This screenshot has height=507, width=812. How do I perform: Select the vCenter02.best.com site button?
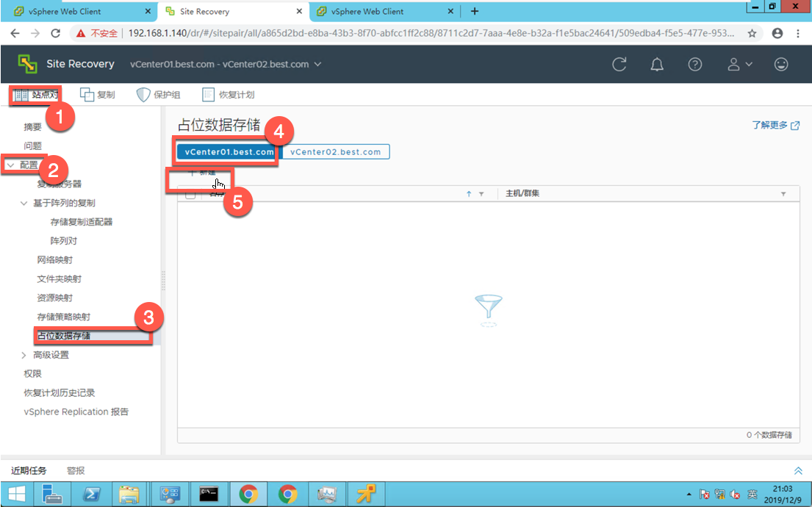click(x=336, y=152)
